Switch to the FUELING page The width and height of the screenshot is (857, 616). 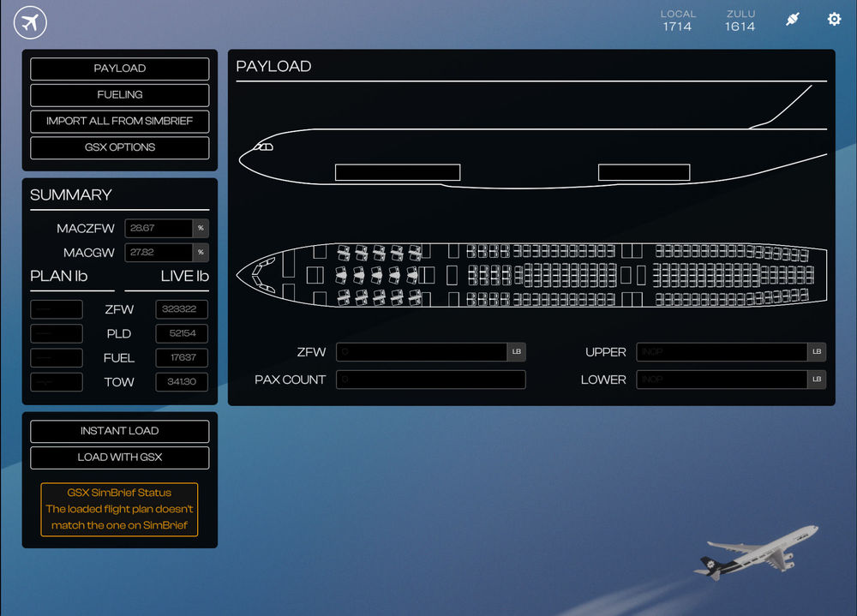(x=120, y=95)
